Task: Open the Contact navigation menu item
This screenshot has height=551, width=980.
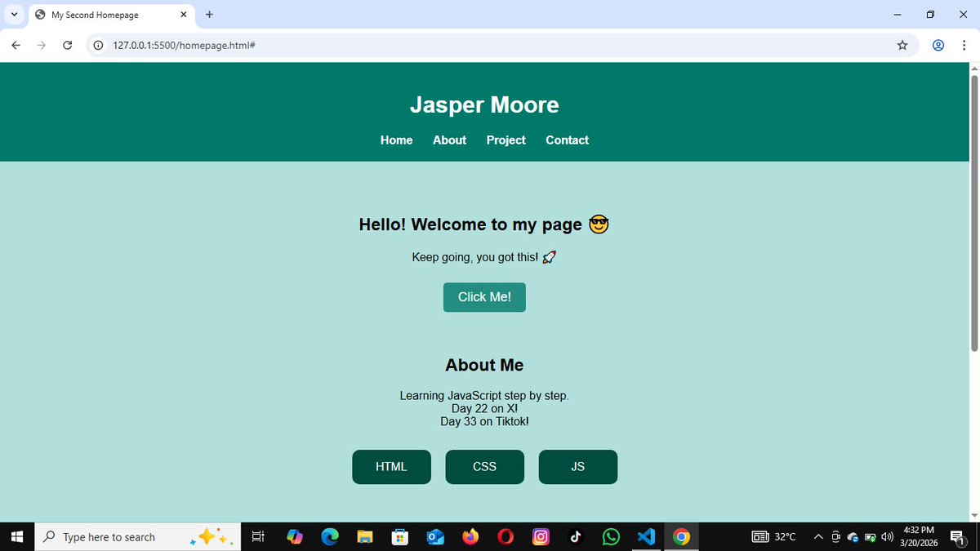Action: 567,140
